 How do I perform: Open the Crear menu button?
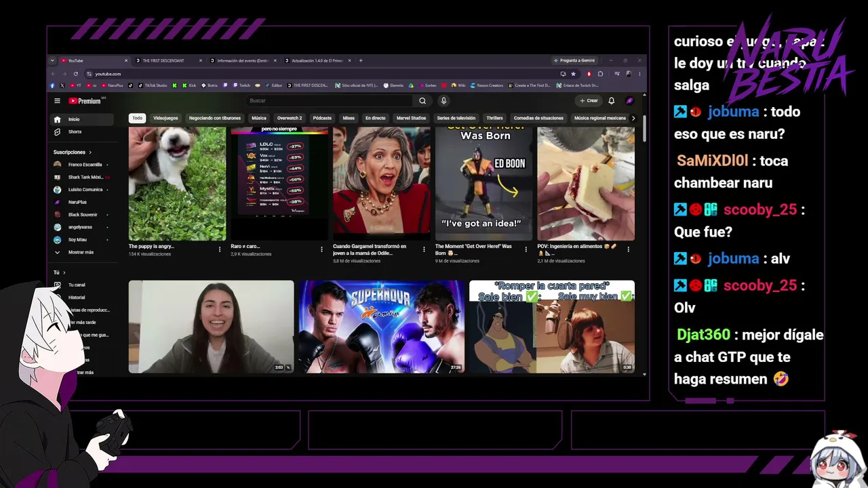click(589, 101)
